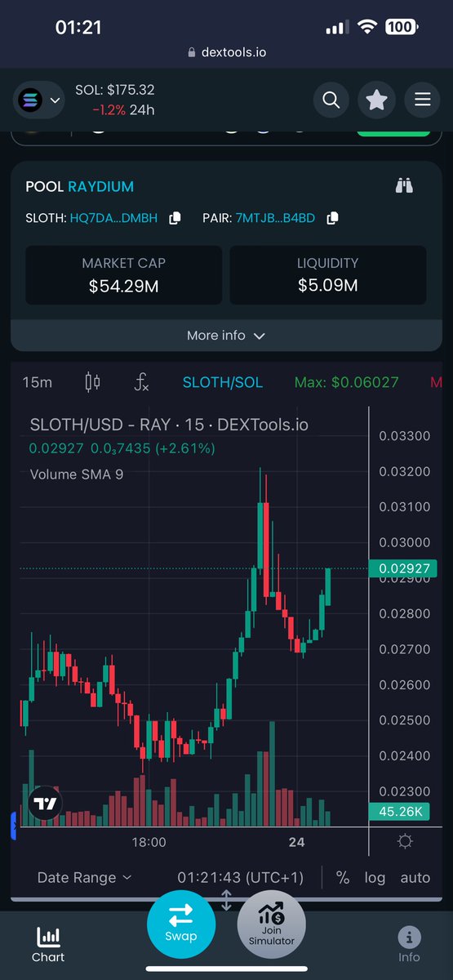This screenshot has height=980, width=453.
Task: Open the 15m timeframe selector
Action: 38,382
